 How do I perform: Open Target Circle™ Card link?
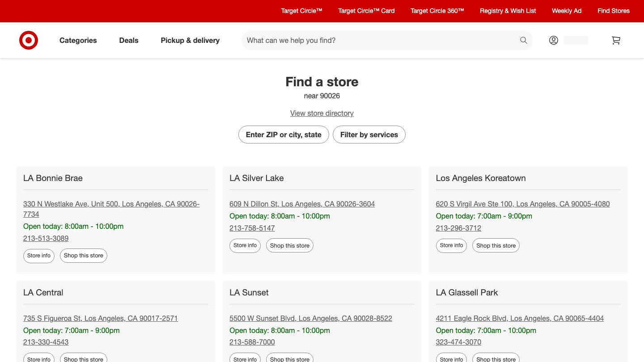366,11
